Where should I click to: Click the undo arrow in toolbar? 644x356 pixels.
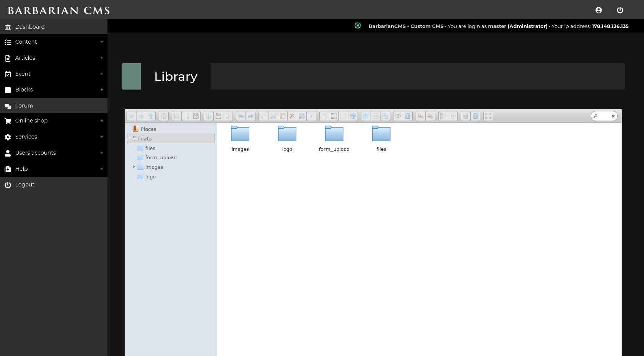tap(241, 116)
